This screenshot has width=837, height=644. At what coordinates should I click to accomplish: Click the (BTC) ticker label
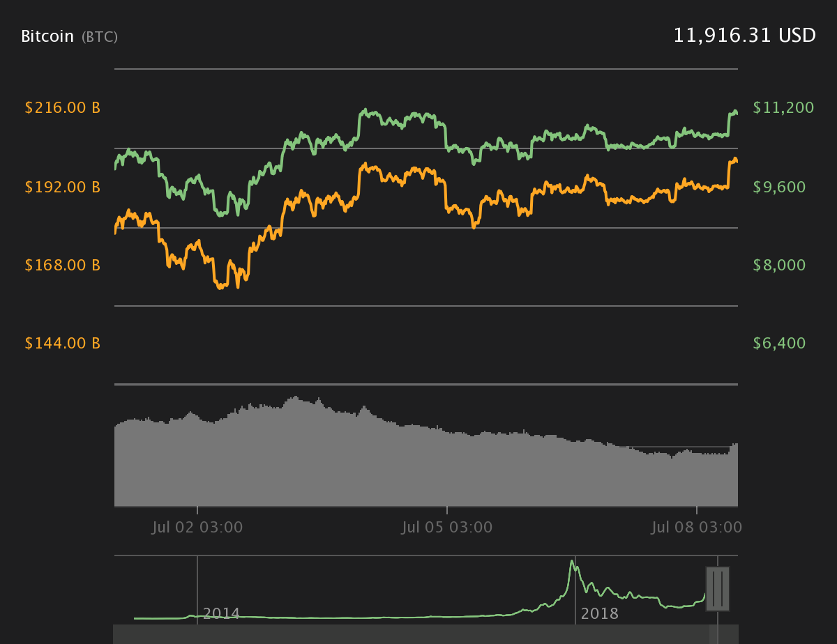(100, 37)
